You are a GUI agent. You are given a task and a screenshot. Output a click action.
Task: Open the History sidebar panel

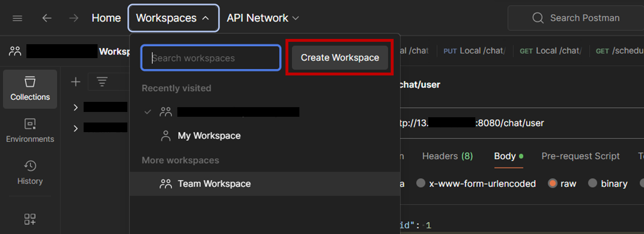pyautogui.click(x=30, y=173)
